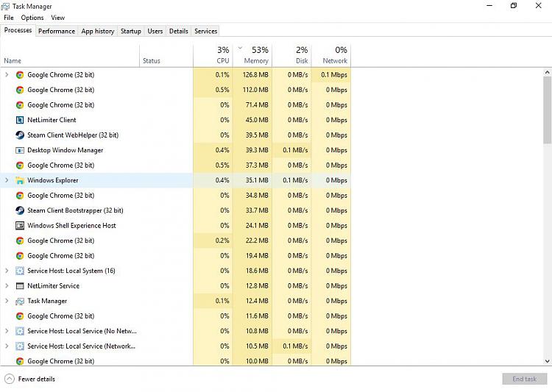Viewport: 552px width, 392px height.
Task: Expand the NetLimiter Service group
Action: [x=7, y=286]
